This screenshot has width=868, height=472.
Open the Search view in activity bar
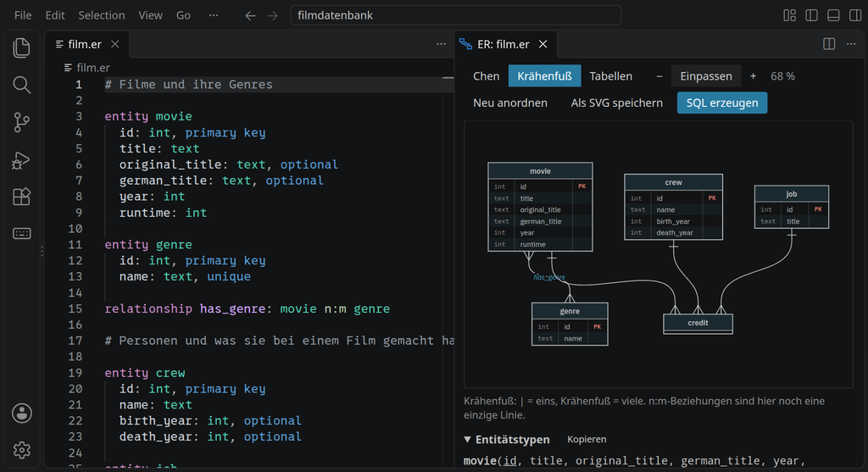point(21,86)
